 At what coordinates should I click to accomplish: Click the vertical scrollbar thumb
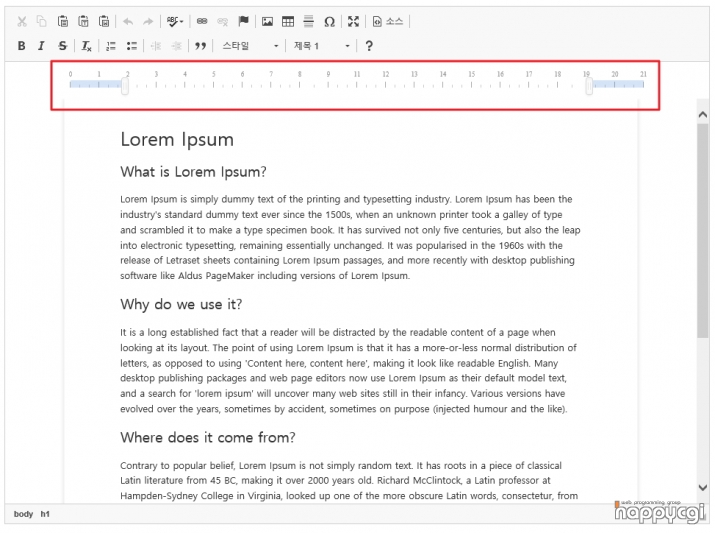click(x=703, y=230)
